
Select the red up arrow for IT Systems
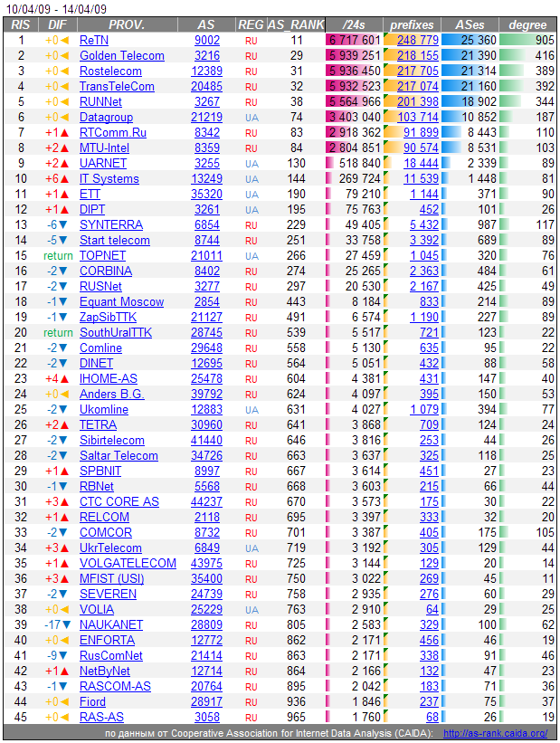64,179
